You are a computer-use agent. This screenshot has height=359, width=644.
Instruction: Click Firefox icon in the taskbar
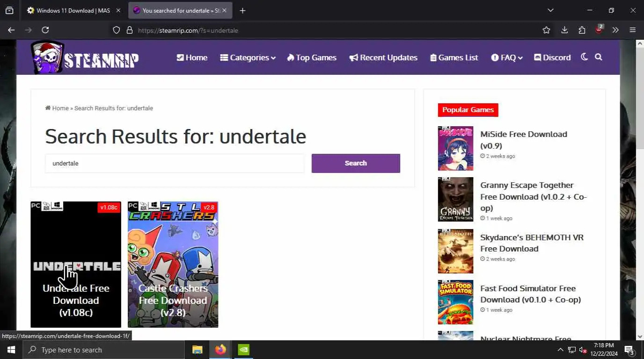click(x=220, y=350)
